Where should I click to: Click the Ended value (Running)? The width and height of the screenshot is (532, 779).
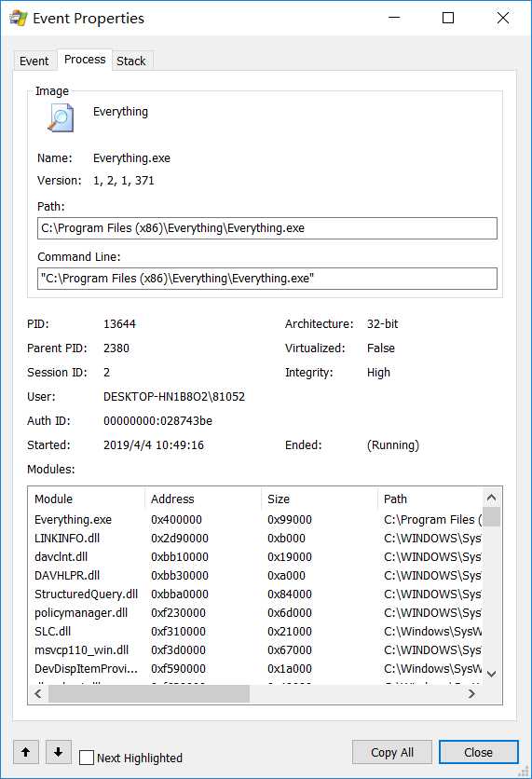pyautogui.click(x=393, y=445)
